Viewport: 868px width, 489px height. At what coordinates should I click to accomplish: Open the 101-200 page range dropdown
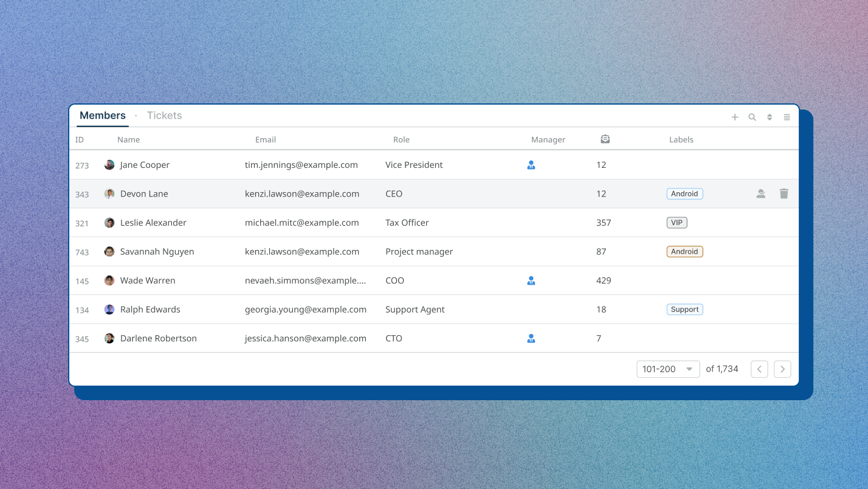tap(667, 369)
